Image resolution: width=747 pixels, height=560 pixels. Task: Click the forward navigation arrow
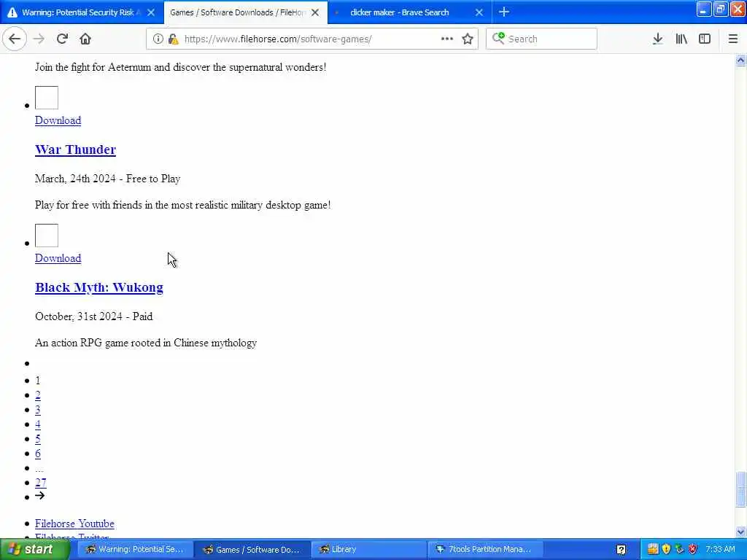pos(39,39)
